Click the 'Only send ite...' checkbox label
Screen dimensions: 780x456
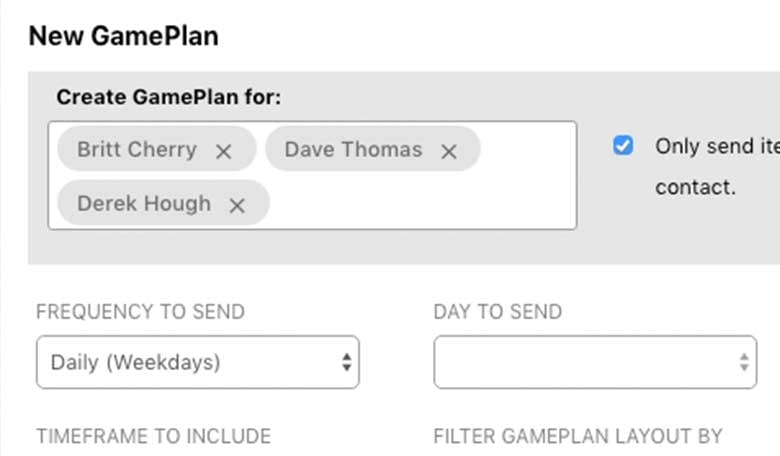tap(715, 146)
